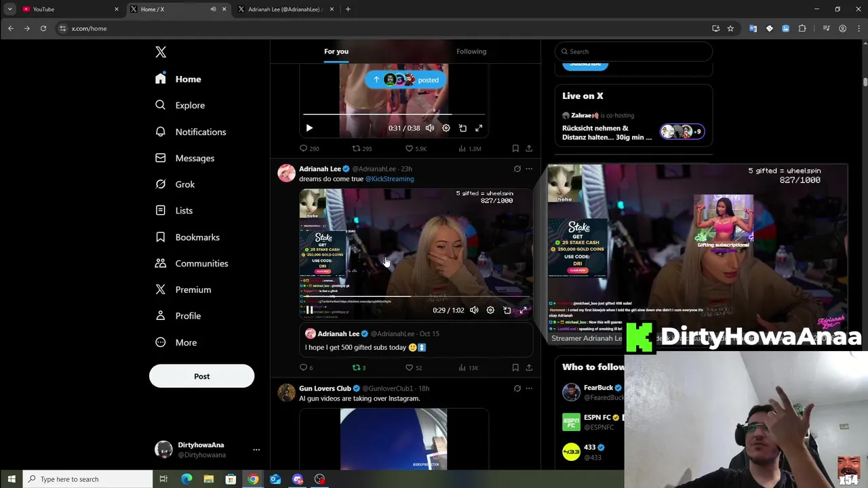868x488 pixels.
Task: Open top video settings gear
Action: click(446, 128)
